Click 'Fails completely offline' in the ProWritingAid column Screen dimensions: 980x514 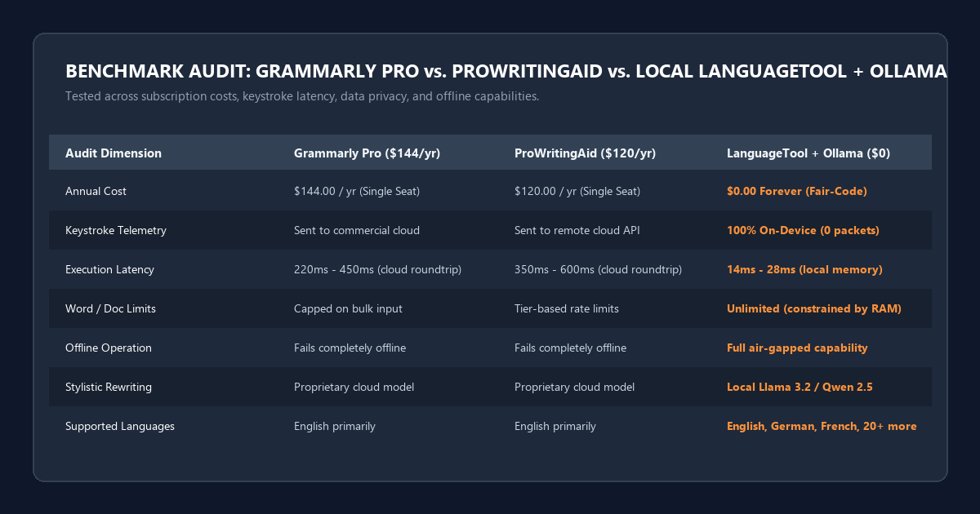tap(570, 348)
